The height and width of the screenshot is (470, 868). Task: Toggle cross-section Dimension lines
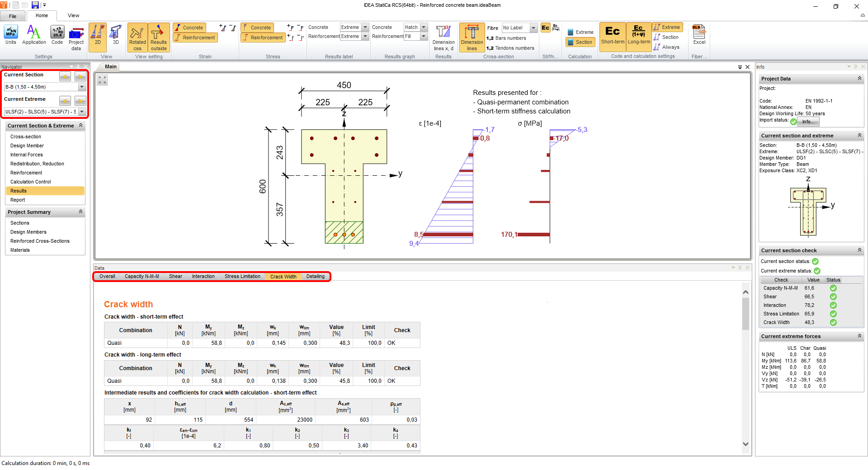tap(472, 38)
